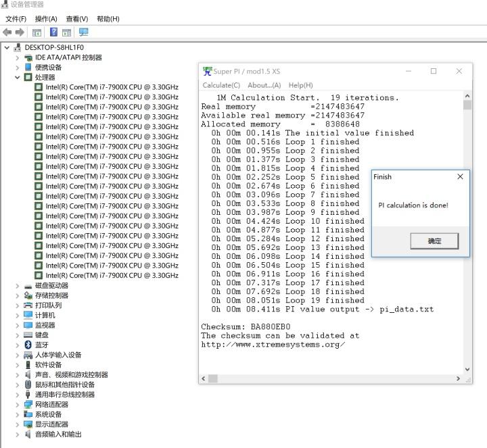Click the Back arrow in Device Manager toolbar
487x448 pixels.
pos(7,32)
